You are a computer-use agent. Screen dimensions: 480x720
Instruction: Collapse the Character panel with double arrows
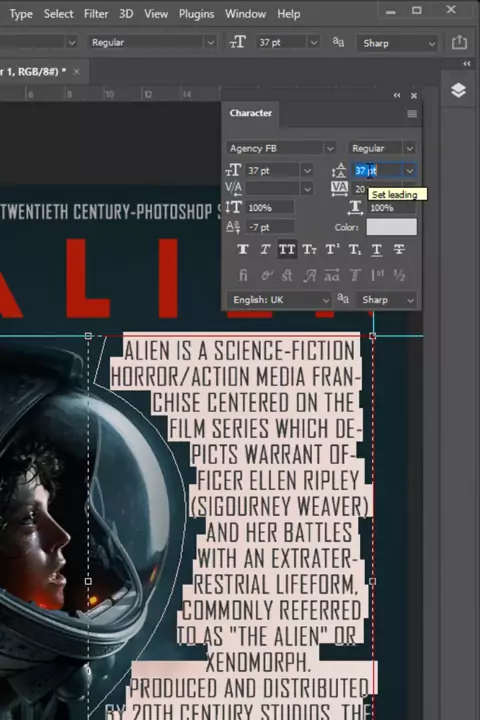tap(397, 96)
